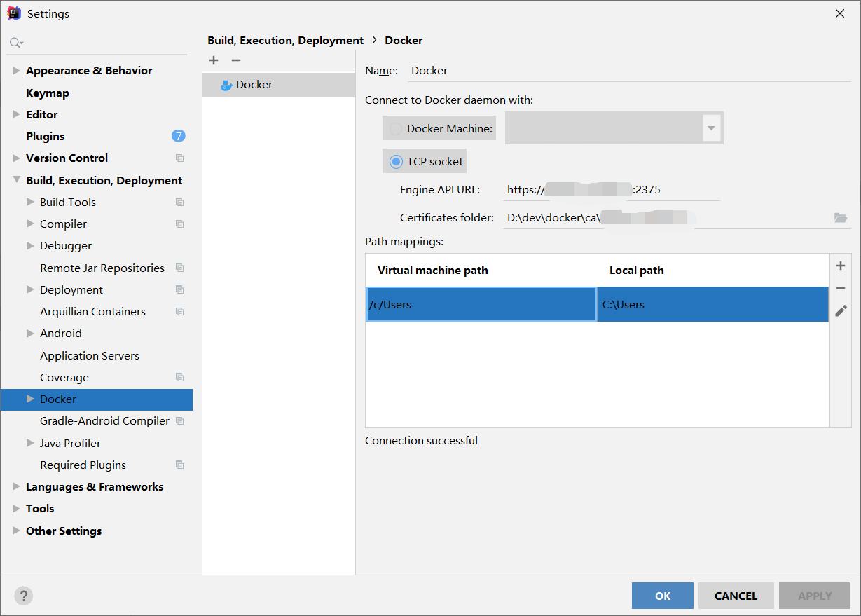Click the CANCEL button
Image resolution: width=861 pixels, height=616 pixels.
pos(736,596)
